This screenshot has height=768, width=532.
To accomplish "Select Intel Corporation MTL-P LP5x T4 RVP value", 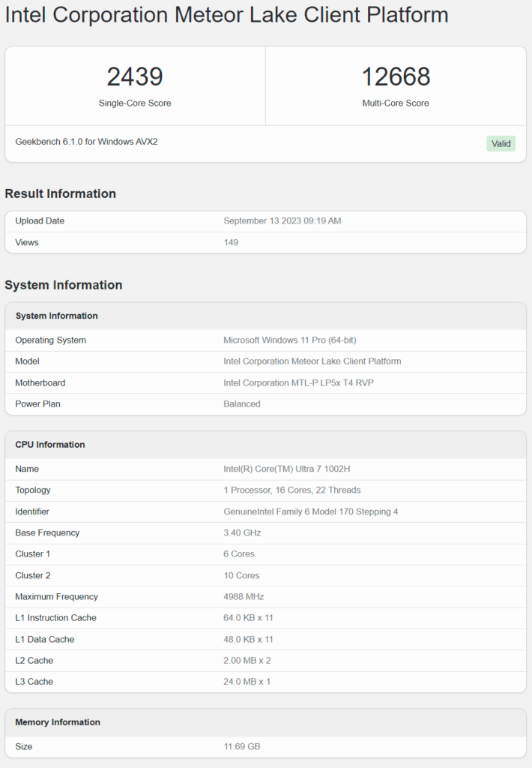I will point(298,383).
